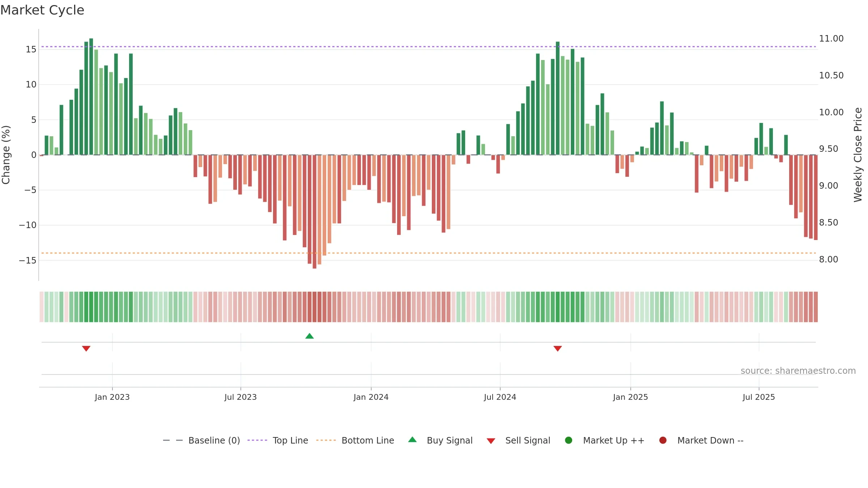Image resolution: width=868 pixels, height=488 pixels.
Task: Click the −10 tick on the Change axis
Action: (28, 225)
